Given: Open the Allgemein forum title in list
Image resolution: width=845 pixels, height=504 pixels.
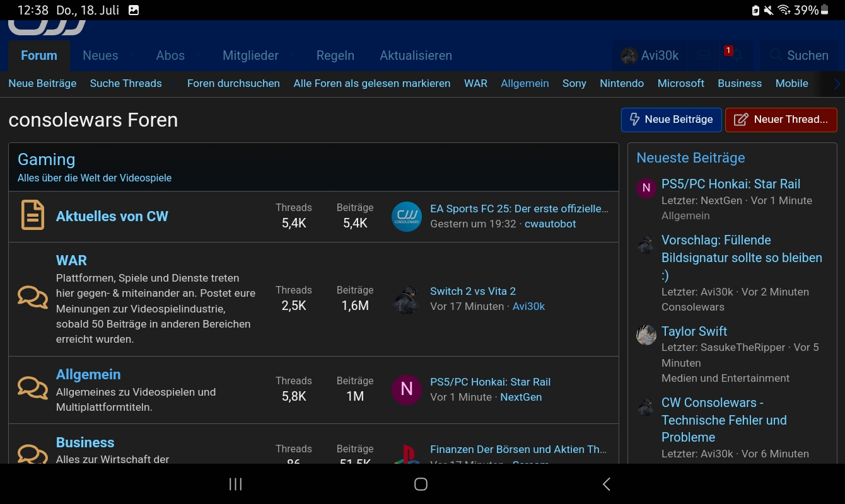Looking at the screenshot, I should pyautogui.click(x=88, y=374).
